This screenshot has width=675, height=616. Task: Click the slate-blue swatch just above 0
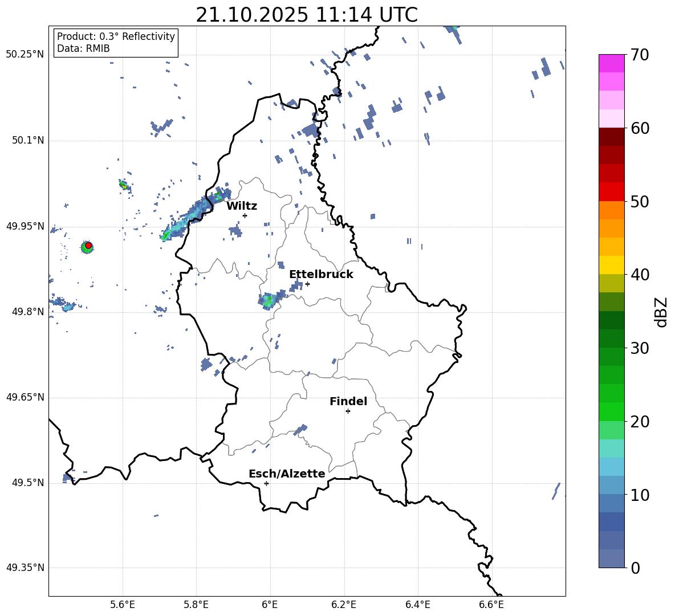[x=611, y=558]
